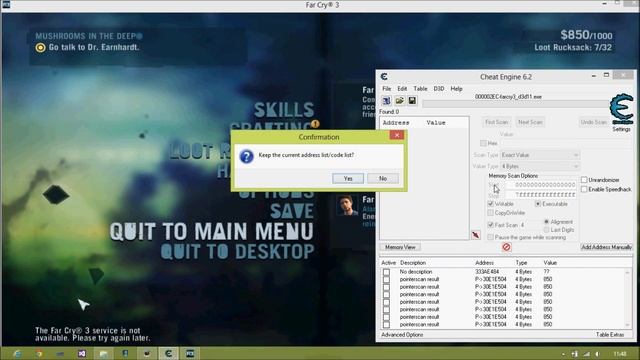Image resolution: width=640 pixels, height=360 pixels.
Task: Click the Address column header in results
Action: tap(396, 122)
